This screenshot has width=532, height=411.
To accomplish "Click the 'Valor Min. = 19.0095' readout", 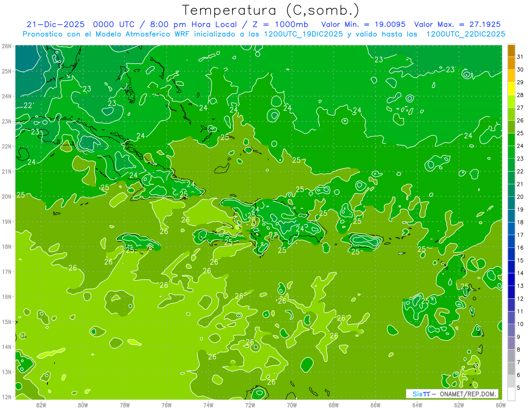I will [363, 24].
